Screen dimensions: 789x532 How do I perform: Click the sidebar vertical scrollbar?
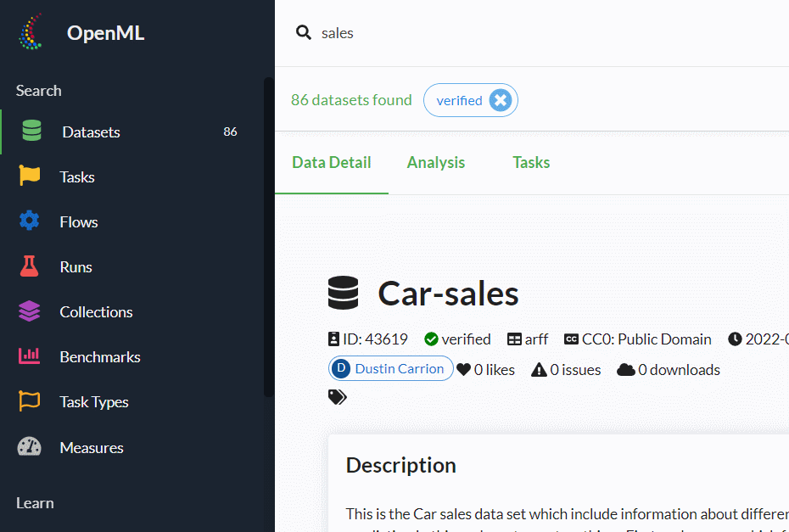(268, 238)
